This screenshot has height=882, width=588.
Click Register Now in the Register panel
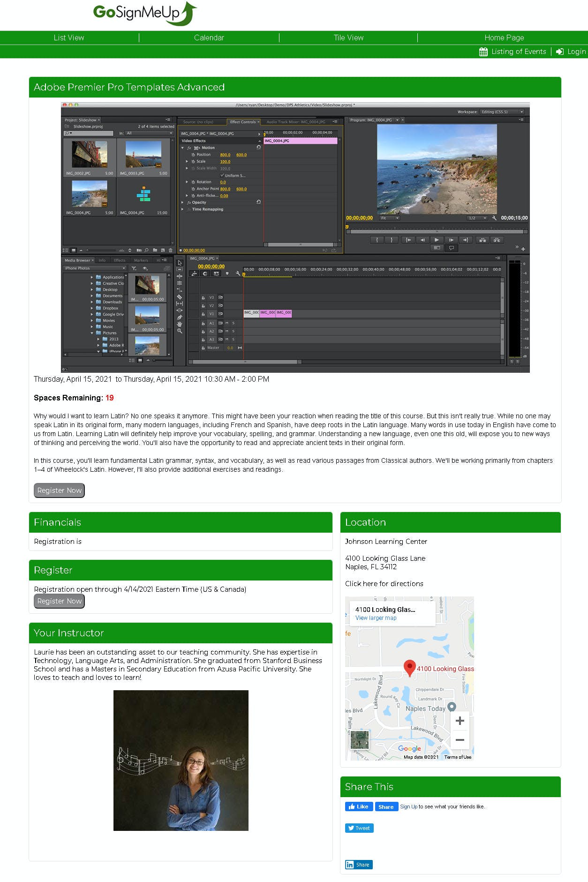tap(59, 601)
